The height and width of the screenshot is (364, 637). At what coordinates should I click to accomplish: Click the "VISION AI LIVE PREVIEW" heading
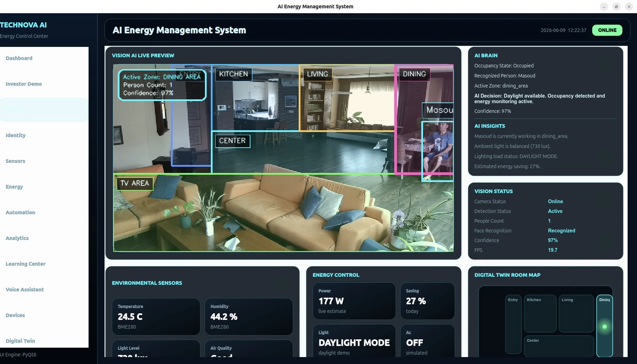pos(143,56)
